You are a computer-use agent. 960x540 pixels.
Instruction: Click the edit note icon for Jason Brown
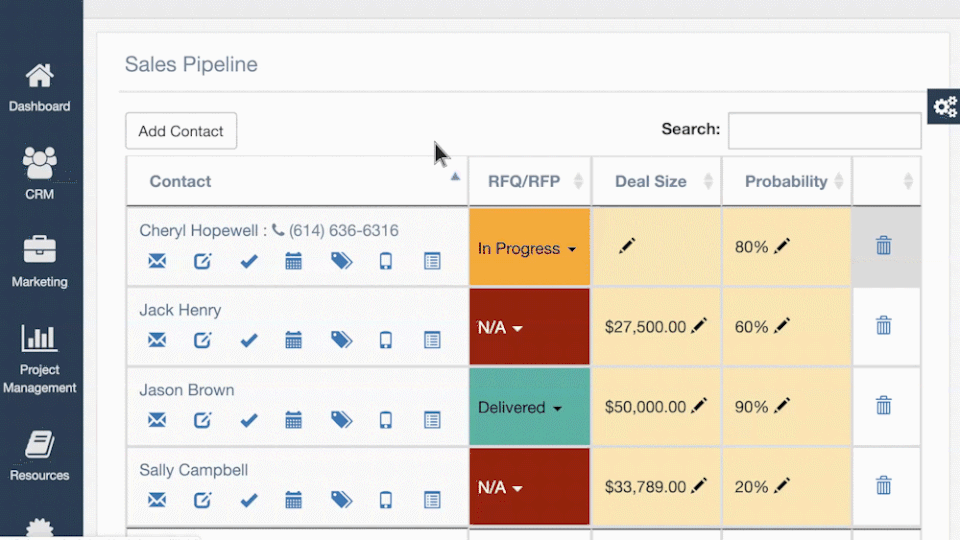pyautogui.click(x=203, y=419)
